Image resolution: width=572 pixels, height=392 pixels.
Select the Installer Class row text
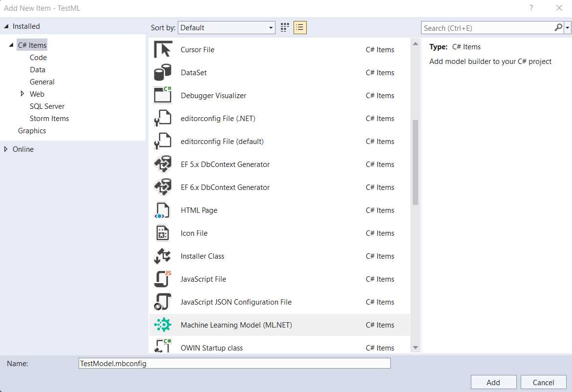point(202,256)
